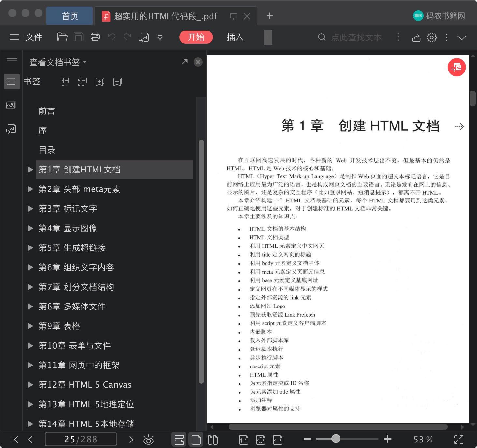
Task: Select the 前言 bookmark
Action: [47, 111]
